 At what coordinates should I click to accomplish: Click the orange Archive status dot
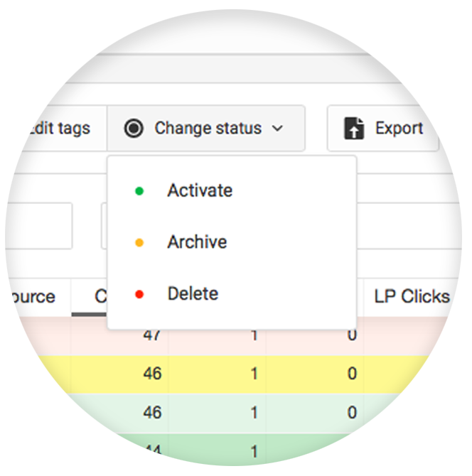139,242
